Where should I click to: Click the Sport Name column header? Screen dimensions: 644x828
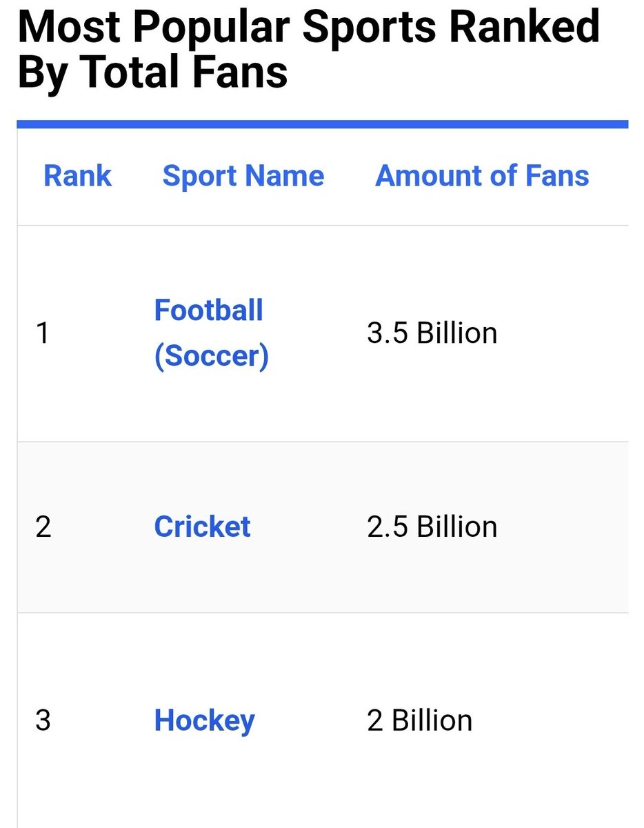pyautogui.click(x=243, y=176)
